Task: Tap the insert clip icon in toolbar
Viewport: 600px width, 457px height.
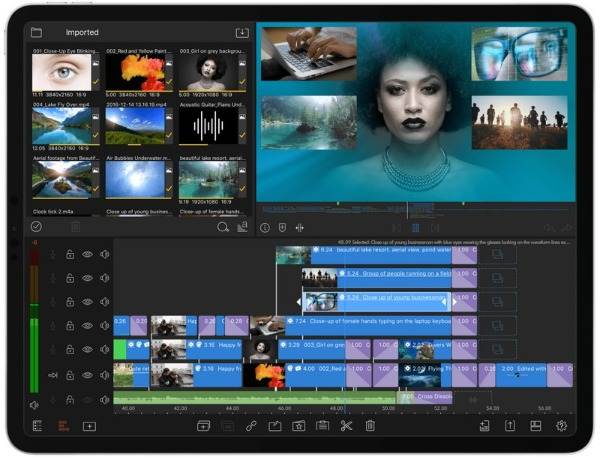Action: 203,426
